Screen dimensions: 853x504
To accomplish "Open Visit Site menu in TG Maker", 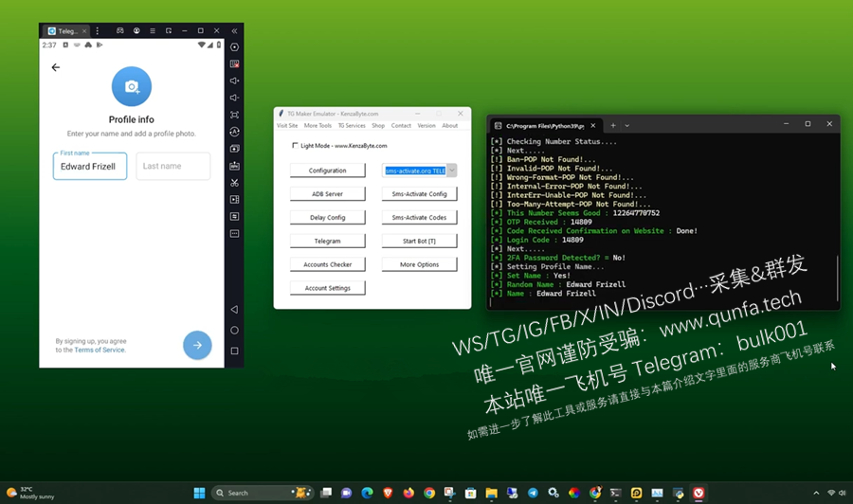I will click(x=287, y=126).
